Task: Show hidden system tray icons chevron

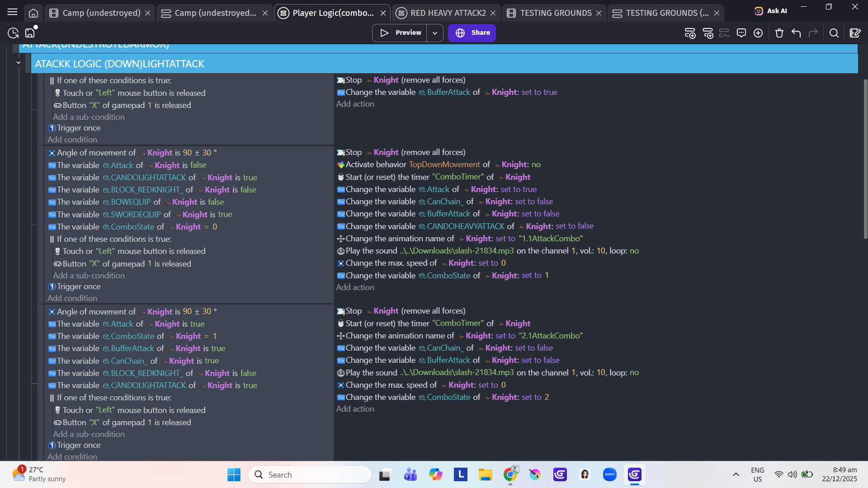Action: [736, 474]
